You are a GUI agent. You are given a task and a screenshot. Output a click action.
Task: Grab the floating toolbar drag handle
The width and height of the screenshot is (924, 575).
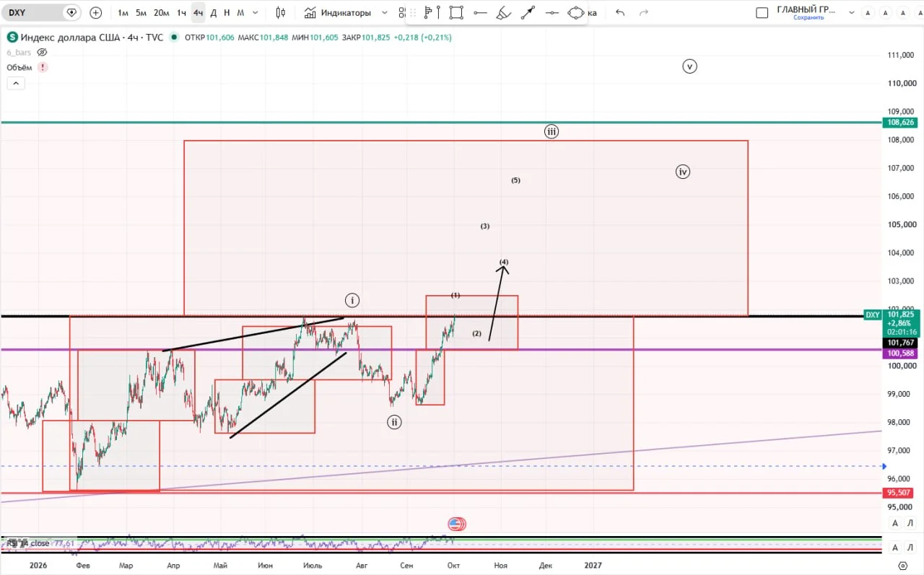tap(411, 12)
